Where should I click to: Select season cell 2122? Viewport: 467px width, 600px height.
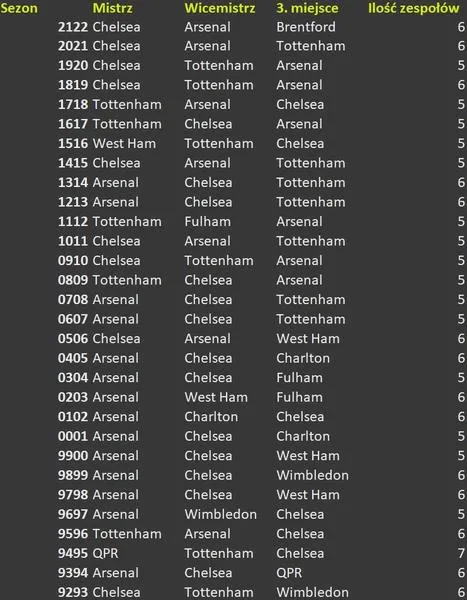73,27
